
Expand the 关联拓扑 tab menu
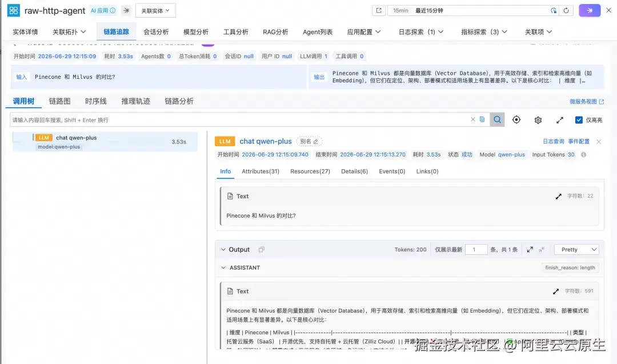coord(69,32)
